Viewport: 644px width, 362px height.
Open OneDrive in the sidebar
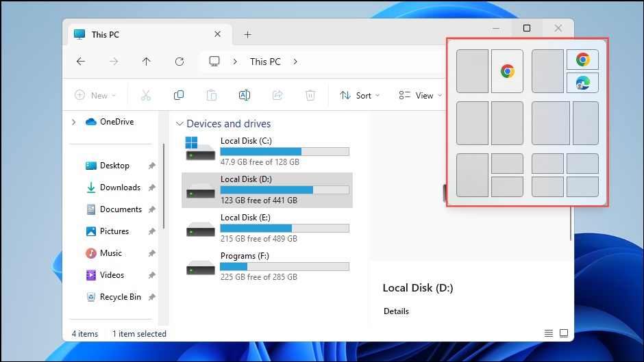(x=109, y=122)
